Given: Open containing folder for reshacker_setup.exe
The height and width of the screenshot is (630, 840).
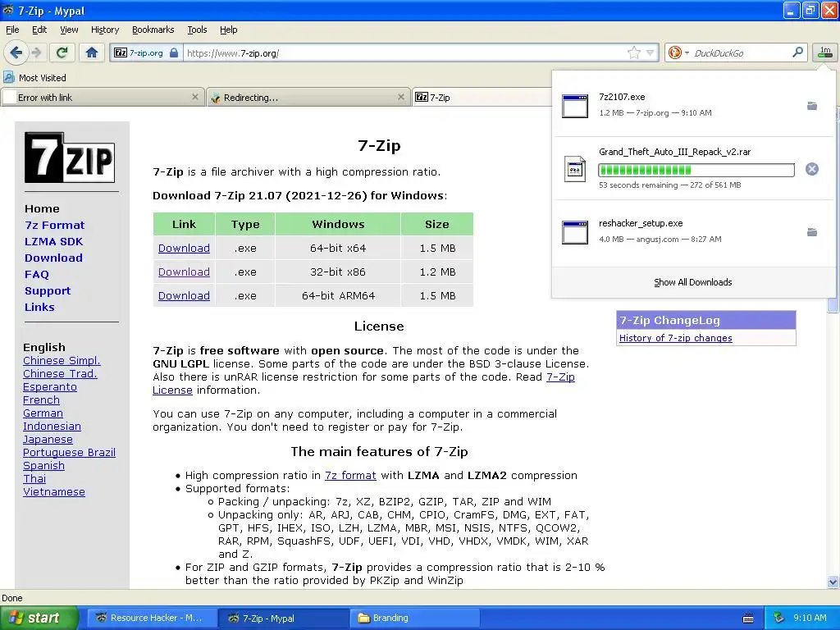Looking at the screenshot, I should 812,232.
